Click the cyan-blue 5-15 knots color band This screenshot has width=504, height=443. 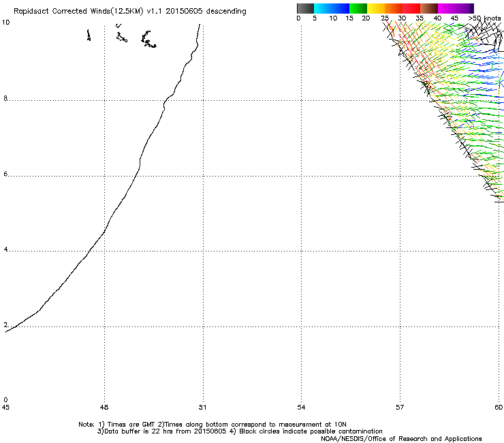[332, 8]
